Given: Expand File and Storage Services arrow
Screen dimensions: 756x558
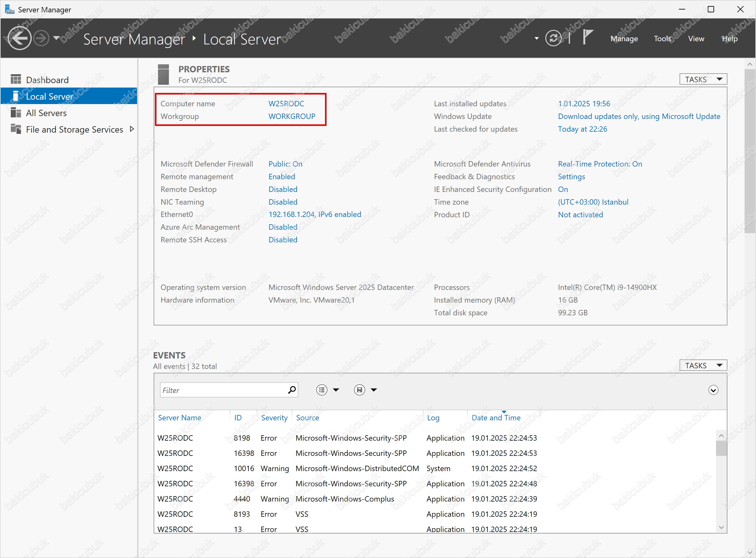Looking at the screenshot, I should (x=132, y=129).
